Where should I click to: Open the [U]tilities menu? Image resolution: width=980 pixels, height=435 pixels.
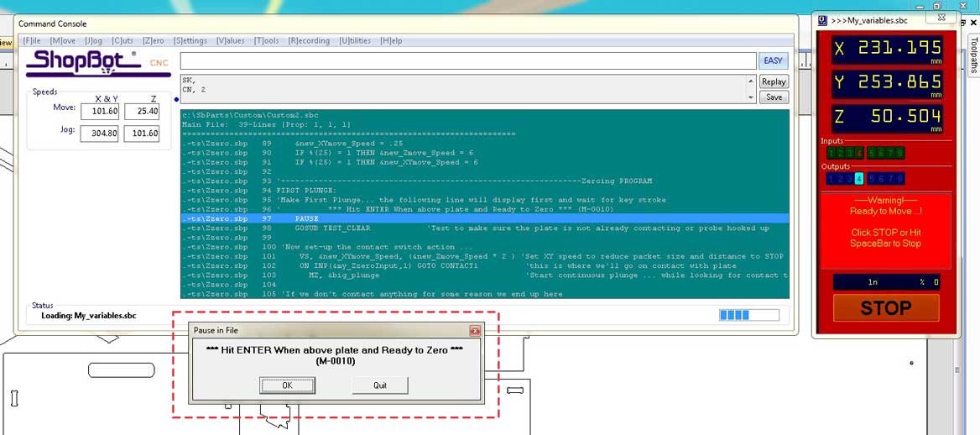pyautogui.click(x=355, y=40)
